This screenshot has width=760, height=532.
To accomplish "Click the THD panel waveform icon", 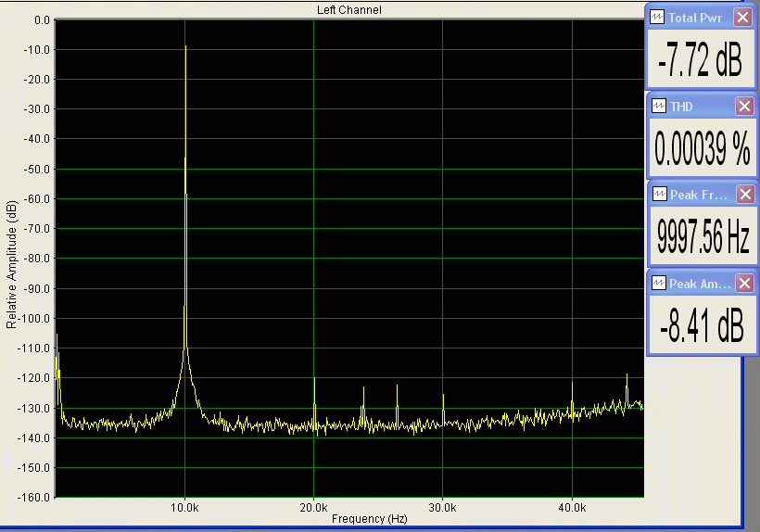I will (x=659, y=106).
